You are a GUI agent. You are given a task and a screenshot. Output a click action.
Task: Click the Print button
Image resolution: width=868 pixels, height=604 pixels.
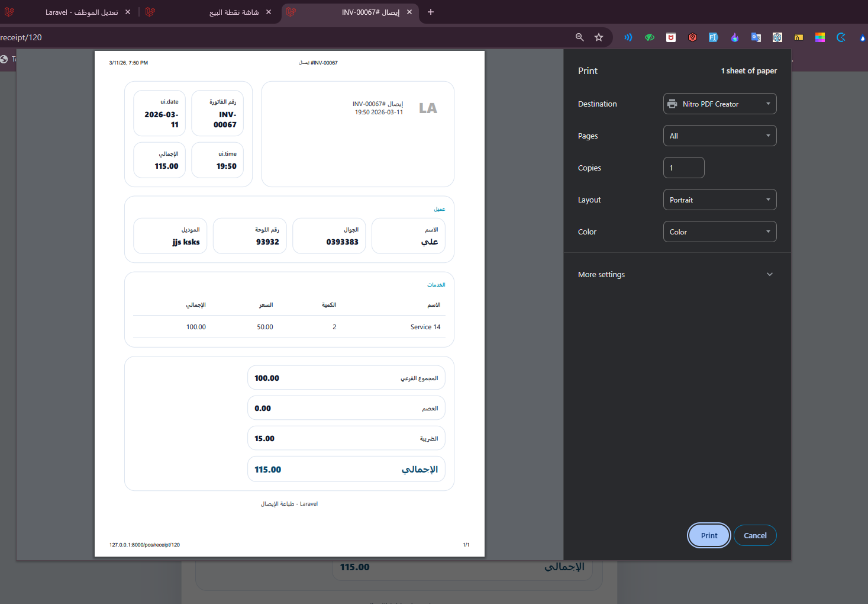[x=709, y=535]
